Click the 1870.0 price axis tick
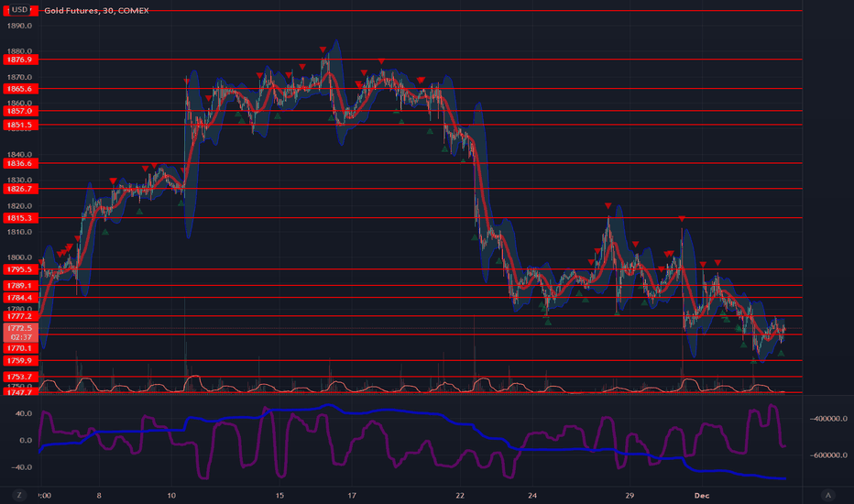 click(x=19, y=77)
